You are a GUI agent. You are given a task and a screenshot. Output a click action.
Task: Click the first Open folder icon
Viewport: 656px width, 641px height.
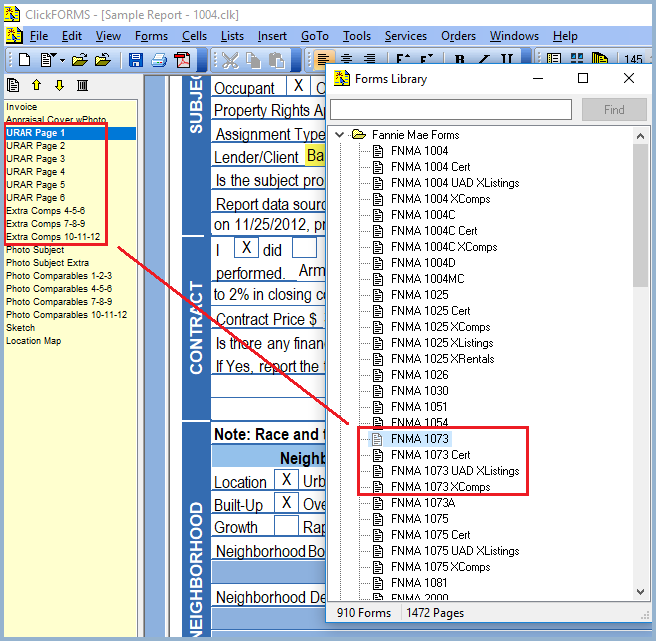(x=79, y=60)
